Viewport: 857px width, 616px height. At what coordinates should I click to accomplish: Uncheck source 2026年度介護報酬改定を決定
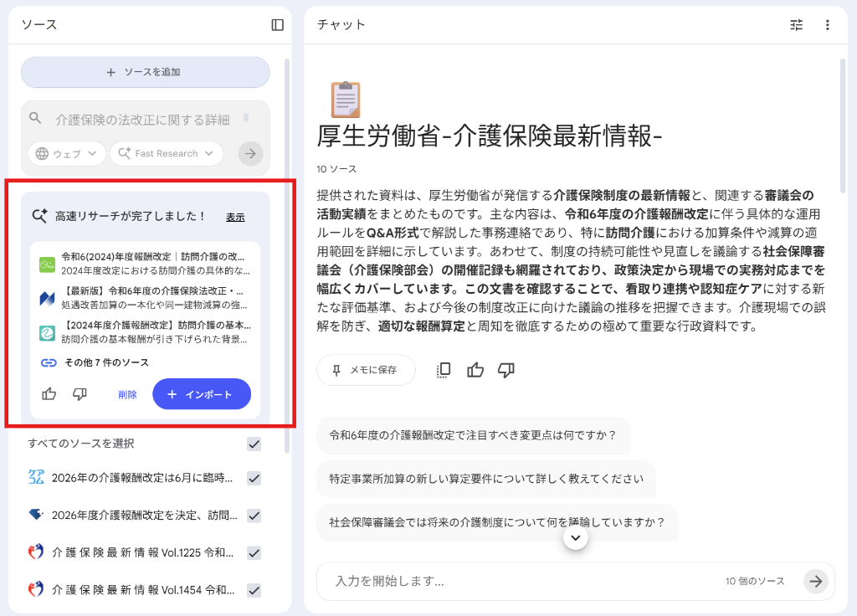click(x=254, y=516)
